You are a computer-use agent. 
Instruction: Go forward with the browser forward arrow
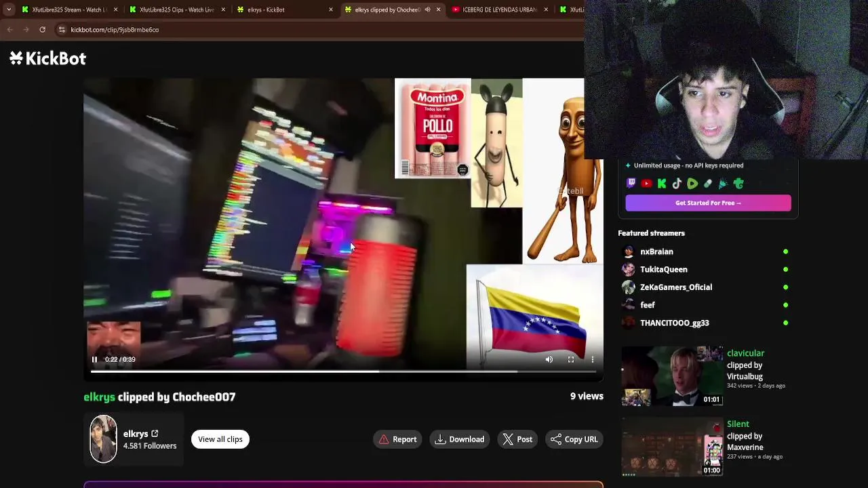(26, 30)
